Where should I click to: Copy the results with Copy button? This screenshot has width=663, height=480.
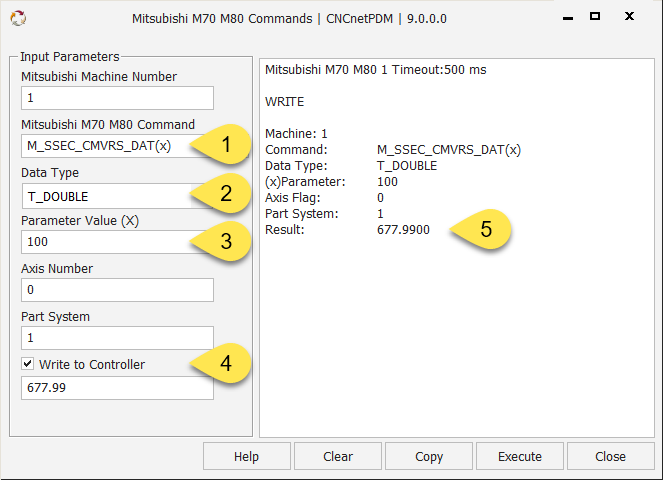(429, 456)
